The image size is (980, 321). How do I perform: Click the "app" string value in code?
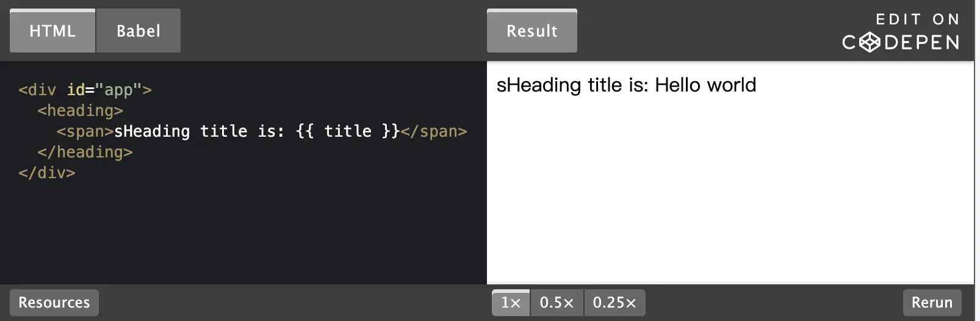[118, 90]
